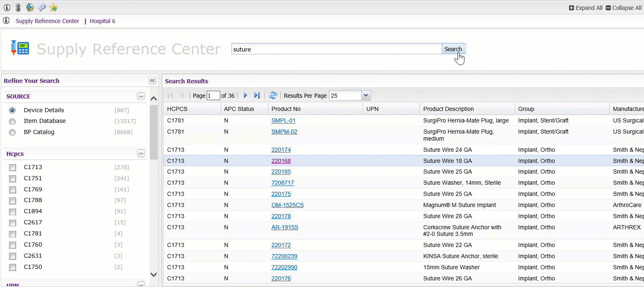
Task: Check the C1713 Hcpcs filter
Action: coord(13,167)
